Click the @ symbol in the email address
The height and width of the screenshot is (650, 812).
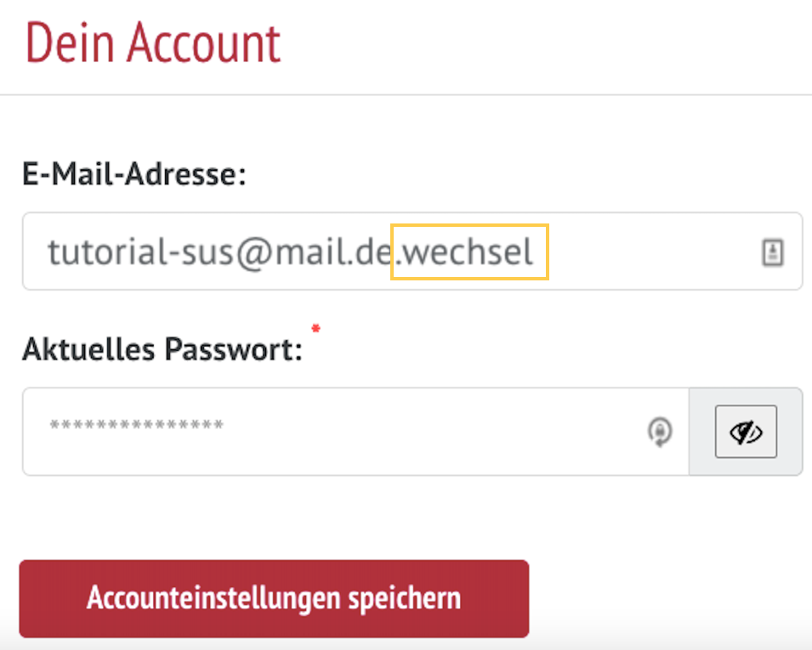click(x=254, y=255)
